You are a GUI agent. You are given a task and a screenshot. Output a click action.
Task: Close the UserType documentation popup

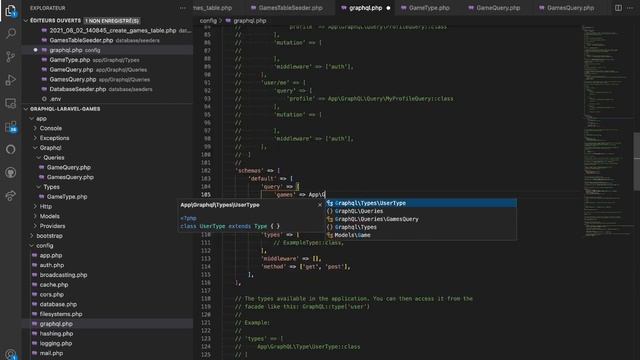320,205
